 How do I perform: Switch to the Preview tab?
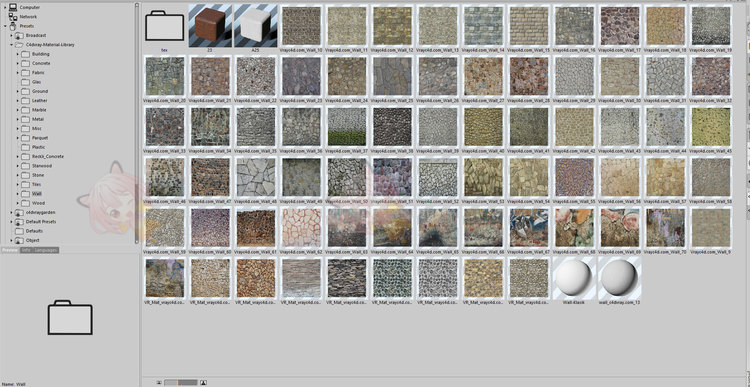click(10, 250)
